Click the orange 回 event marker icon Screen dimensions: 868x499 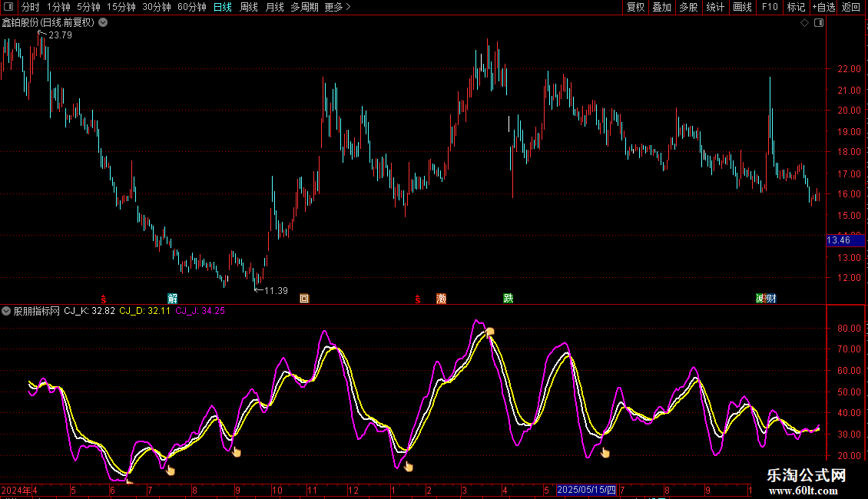pos(304,298)
